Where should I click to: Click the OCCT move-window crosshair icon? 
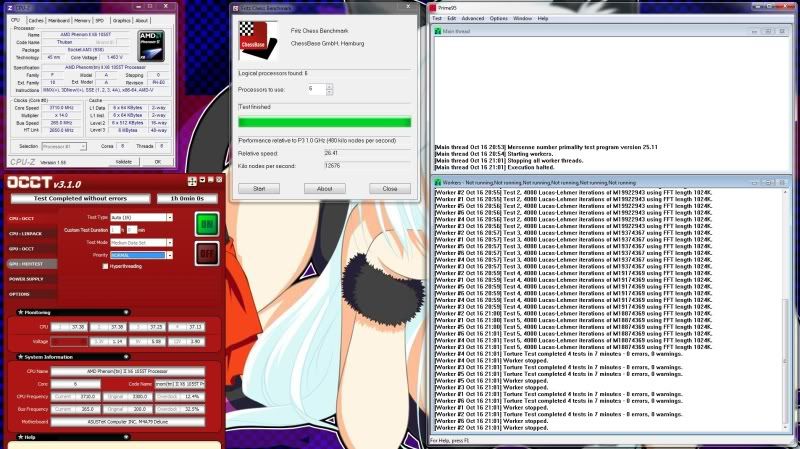(x=192, y=181)
